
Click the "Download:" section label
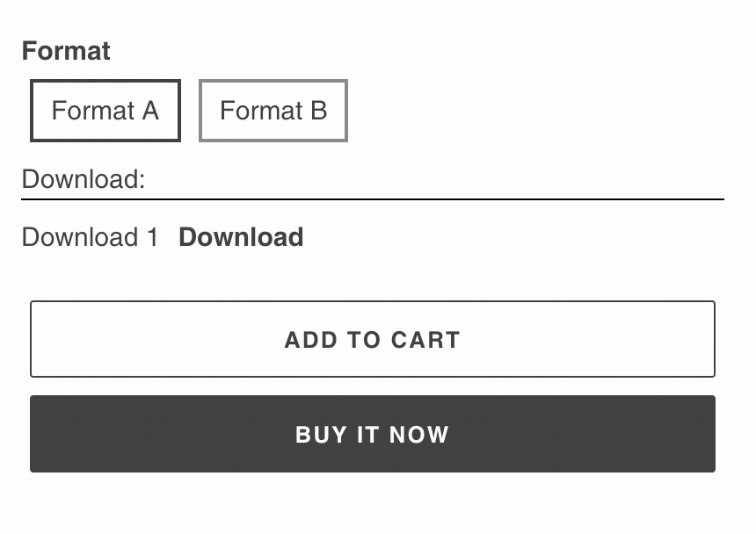pyautogui.click(x=84, y=179)
